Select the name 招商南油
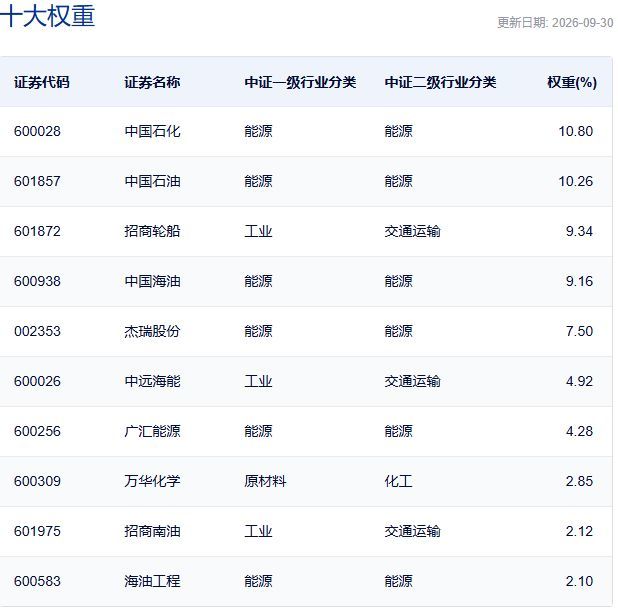The image size is (618, 613). (x=152, y=531)
